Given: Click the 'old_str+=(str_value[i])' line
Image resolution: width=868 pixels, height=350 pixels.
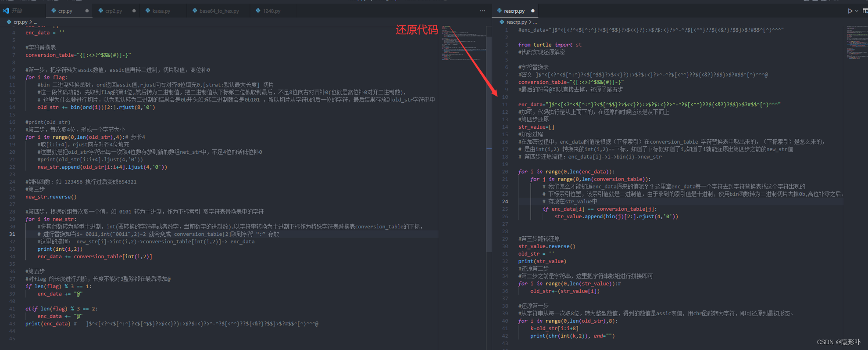Looking at the screenshot, I should tap(565, 291).
